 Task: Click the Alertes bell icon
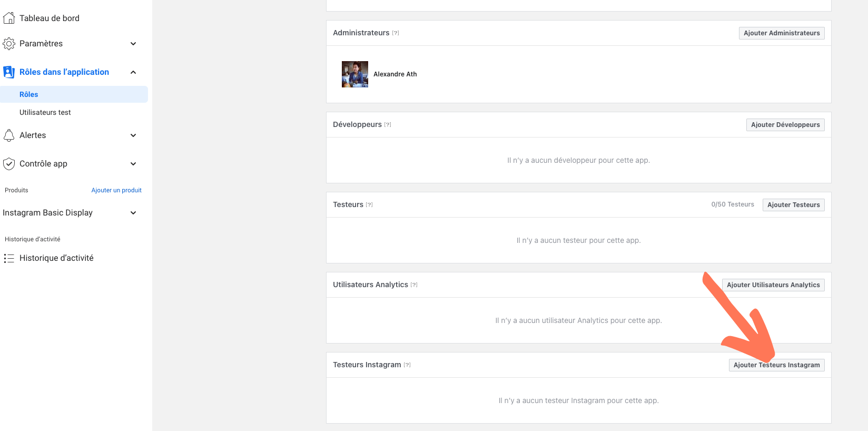pyautogui.click(x=9, y=135)
